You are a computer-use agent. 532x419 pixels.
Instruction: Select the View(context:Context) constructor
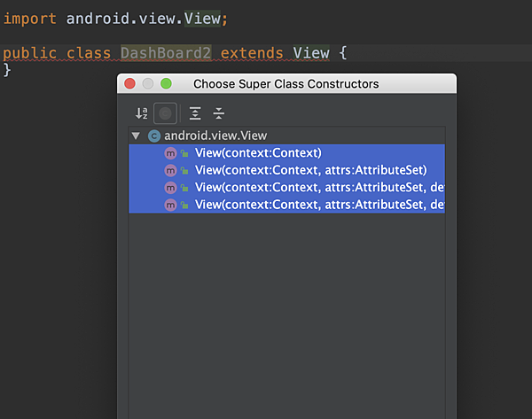click(286, 153)
